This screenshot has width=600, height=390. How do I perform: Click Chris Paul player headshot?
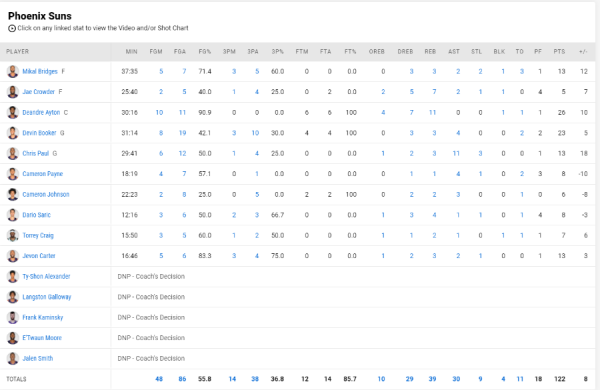(13, 153)
